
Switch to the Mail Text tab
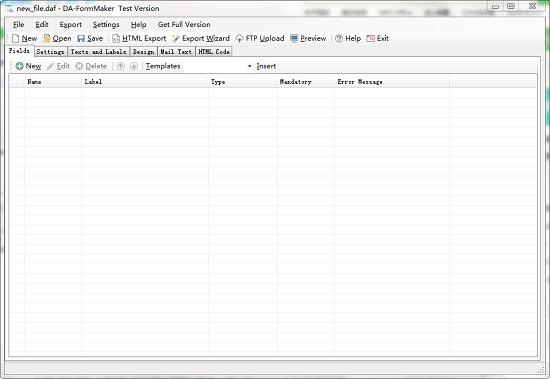click(176, 52)
